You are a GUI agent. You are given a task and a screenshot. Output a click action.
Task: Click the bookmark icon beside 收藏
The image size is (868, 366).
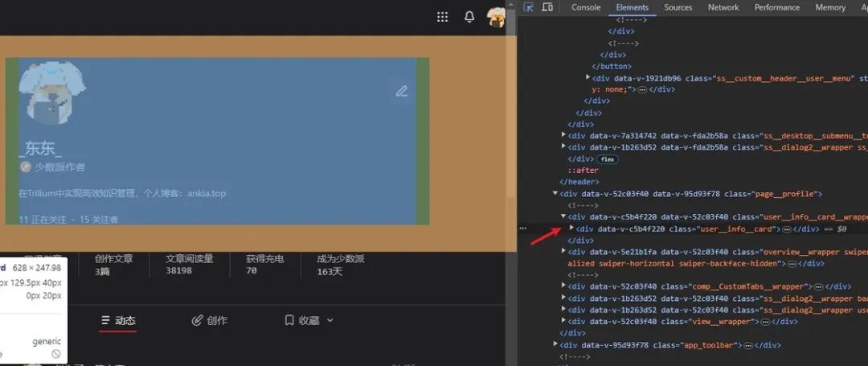click(x=289, y=320)
